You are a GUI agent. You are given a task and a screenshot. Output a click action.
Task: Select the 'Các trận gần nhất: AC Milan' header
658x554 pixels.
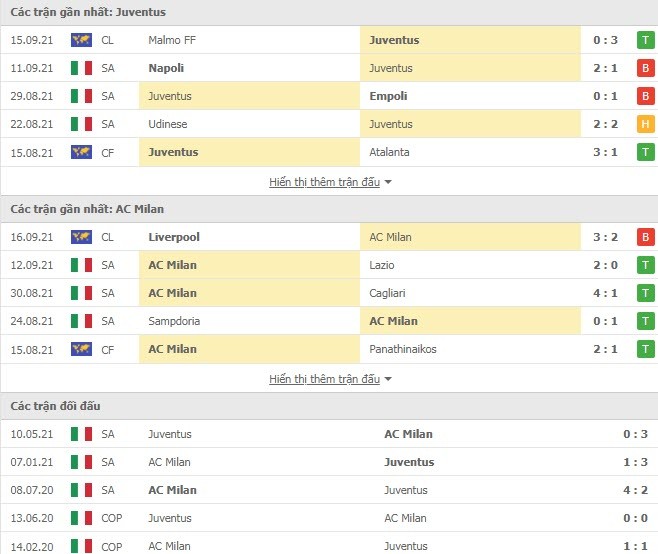point(87,209)
